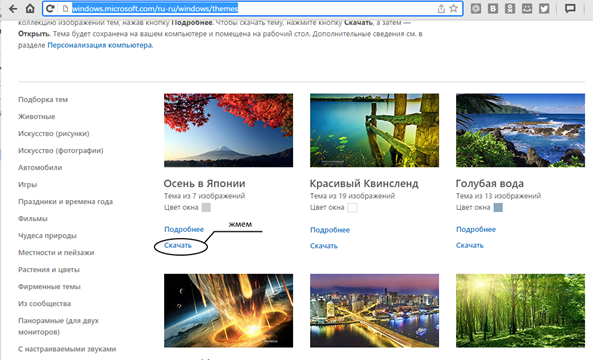Open 'Местности и пейзажи' category
The width and height of the screenshot is (593, 360).
coord(56,253)
